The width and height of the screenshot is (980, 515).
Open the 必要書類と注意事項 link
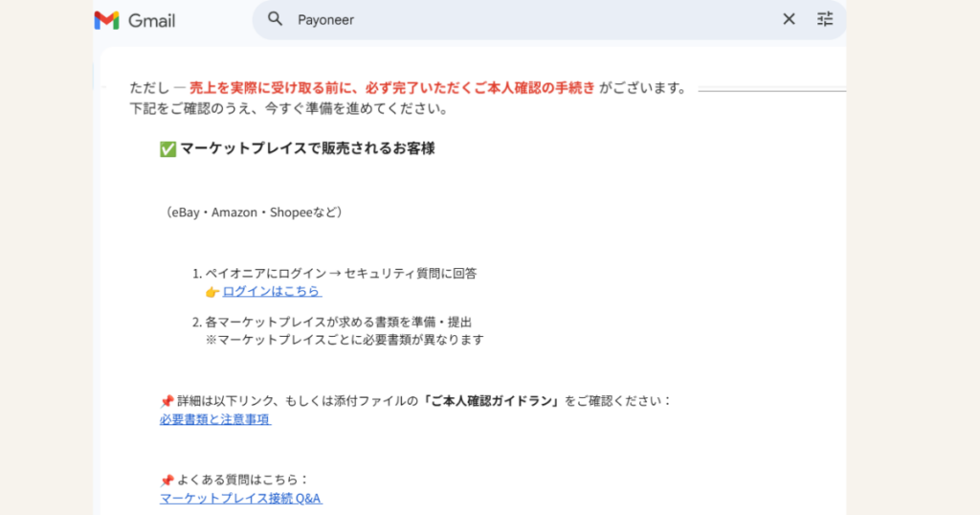215,419
